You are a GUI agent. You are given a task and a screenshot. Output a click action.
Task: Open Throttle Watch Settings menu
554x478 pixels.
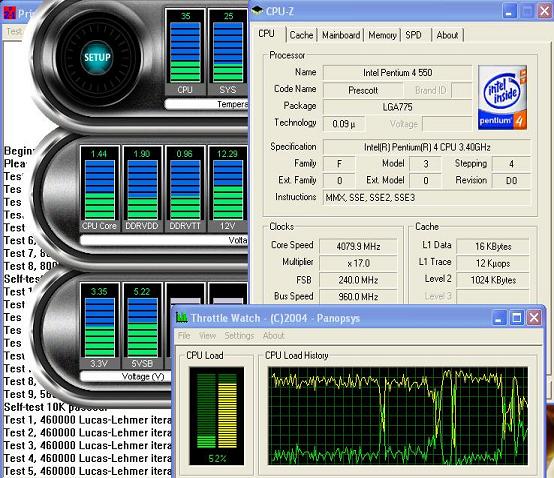tap(239, 335)
